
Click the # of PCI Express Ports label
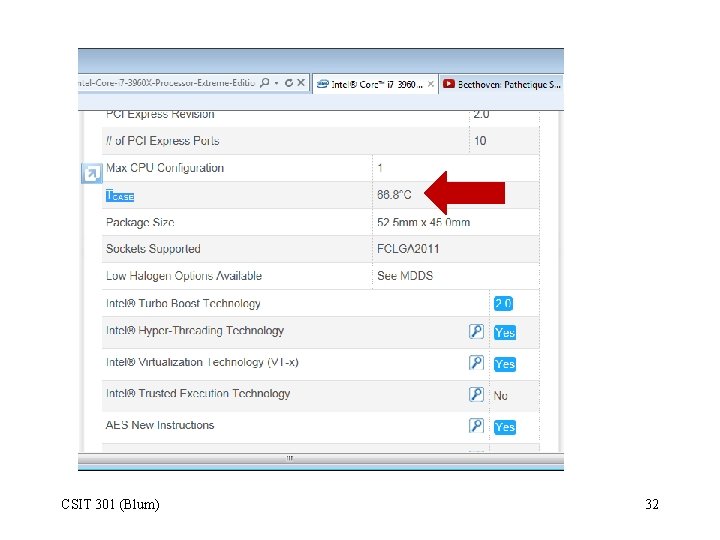(x=163, y=141)
